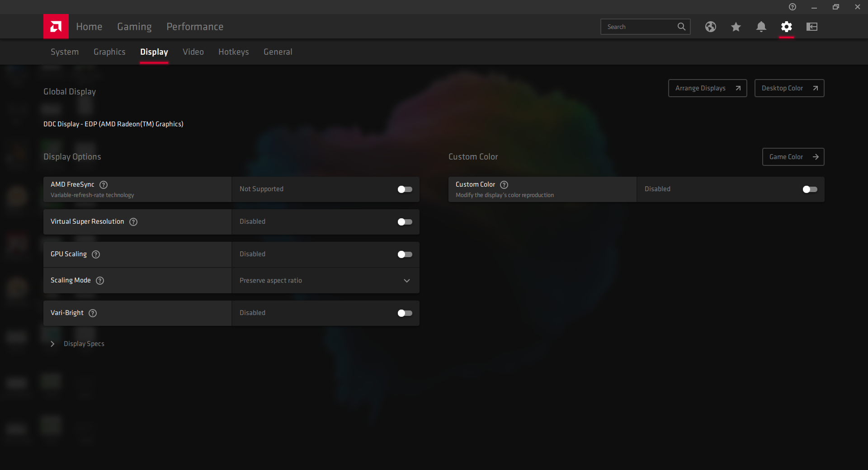
Task: Click the AMD logo icon
Action: tap(56, 27)
